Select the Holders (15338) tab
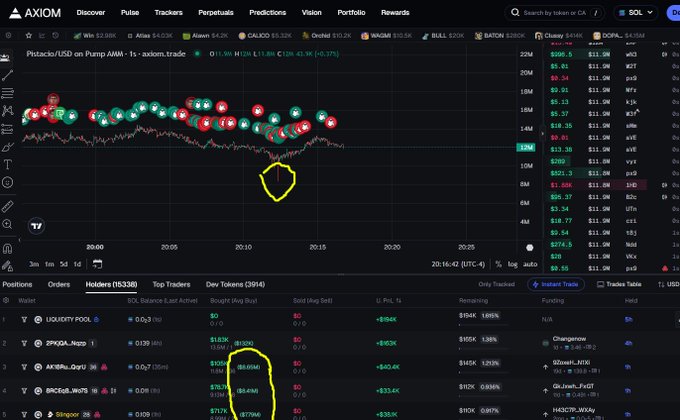The image size is (680, 420). pos(111,284)
